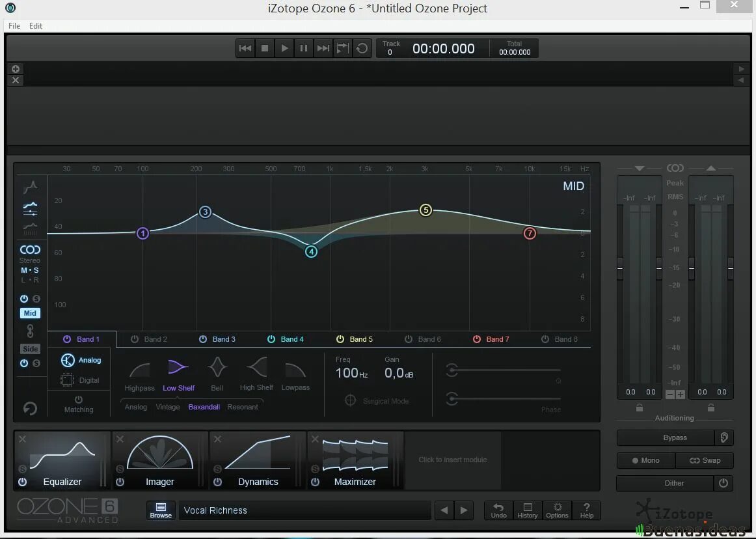756x539 pixels.
Task: Open the Equalizer module
Action: [62, 461]
